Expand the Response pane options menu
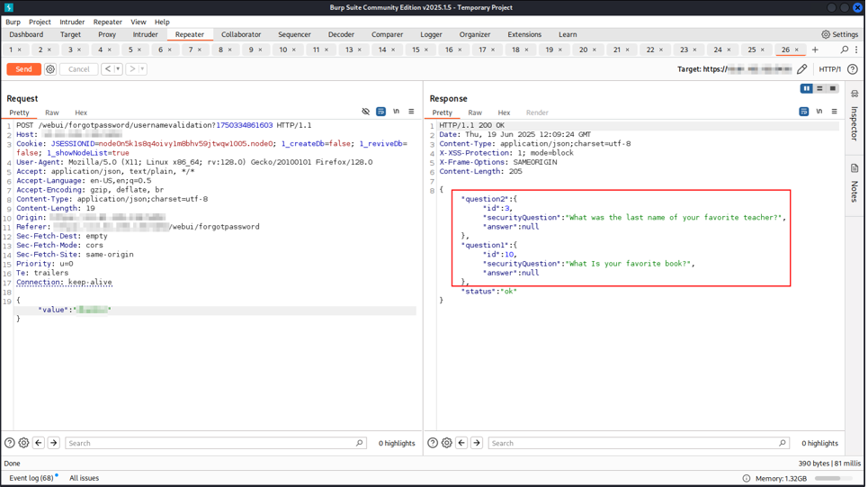868x487 pixels. [x=834, y=113]
